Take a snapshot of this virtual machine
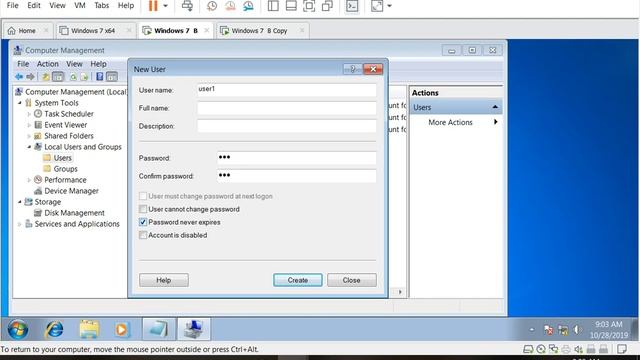The width and height of the screenshot is (640, 360). point(212,6)
